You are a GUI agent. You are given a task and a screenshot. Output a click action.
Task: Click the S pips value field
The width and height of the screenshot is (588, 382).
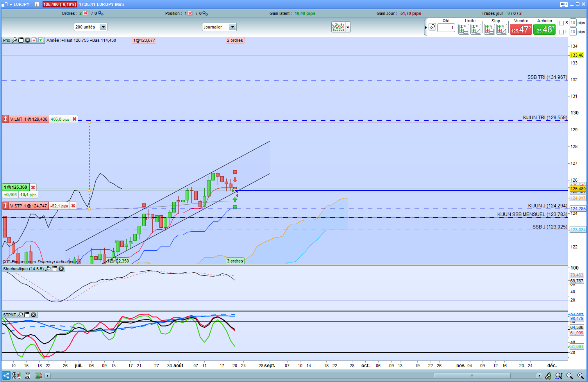click(x=573, y=23)
